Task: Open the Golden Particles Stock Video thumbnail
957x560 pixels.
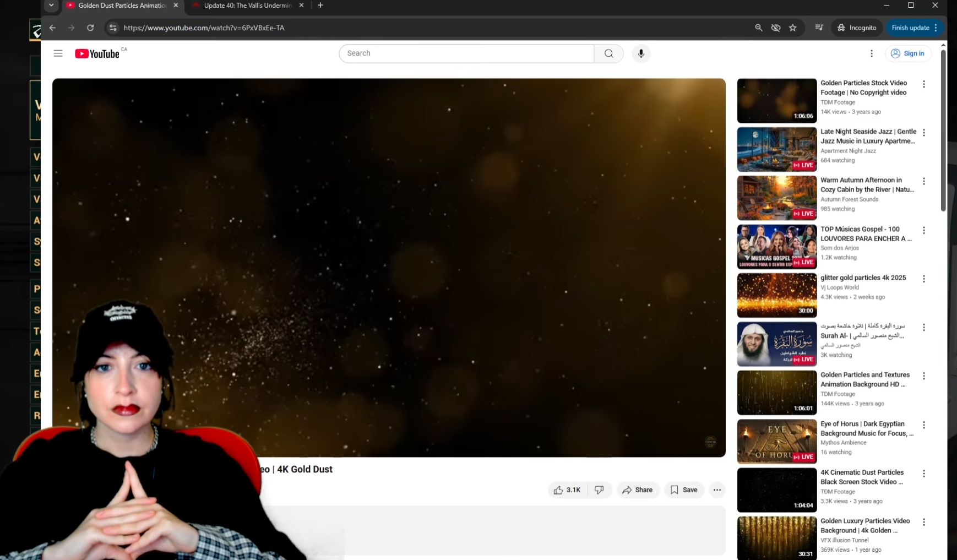Action: click(x=777, y=101)
